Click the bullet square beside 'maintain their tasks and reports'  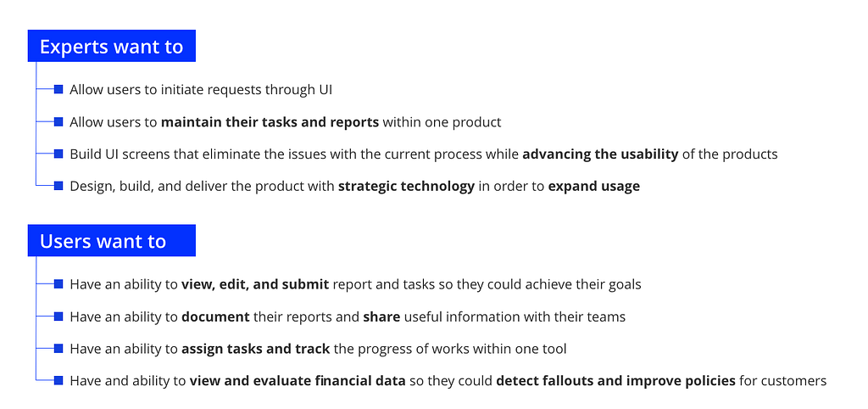[x=58, y=121]
